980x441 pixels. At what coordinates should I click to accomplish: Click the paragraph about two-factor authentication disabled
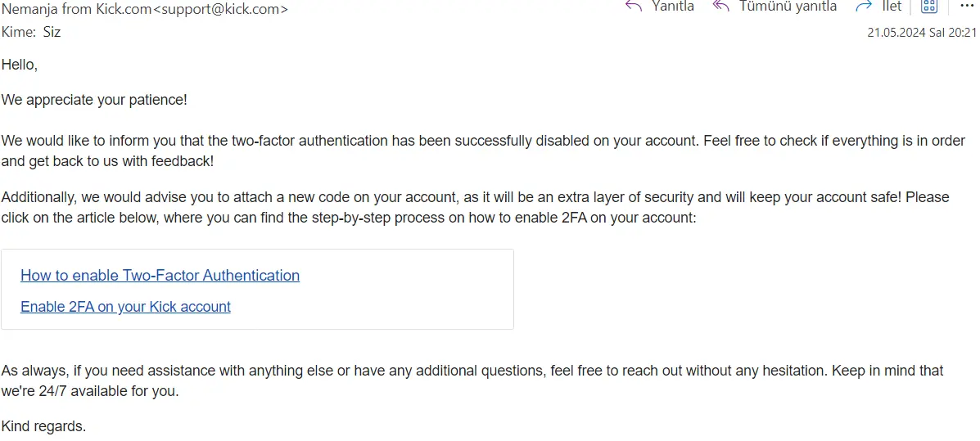pos(483,151)
